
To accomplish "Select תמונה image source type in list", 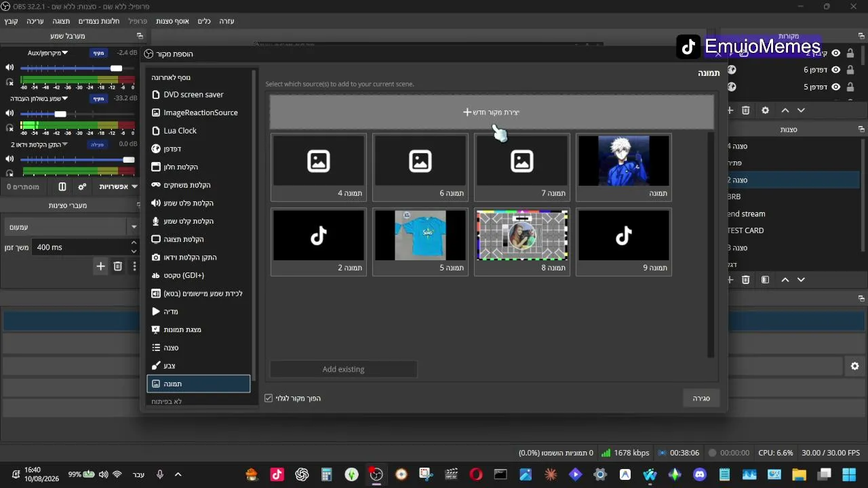I will (x=199, y=384).
